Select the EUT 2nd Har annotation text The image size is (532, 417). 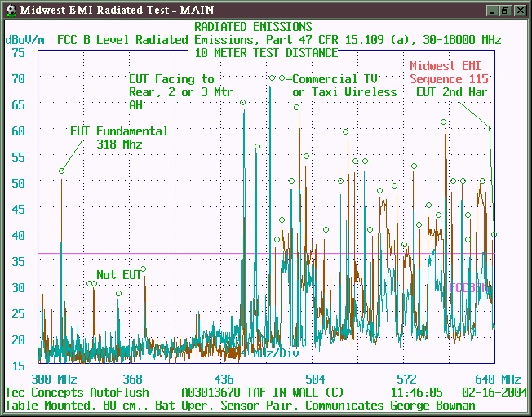(x=452, y=92)
